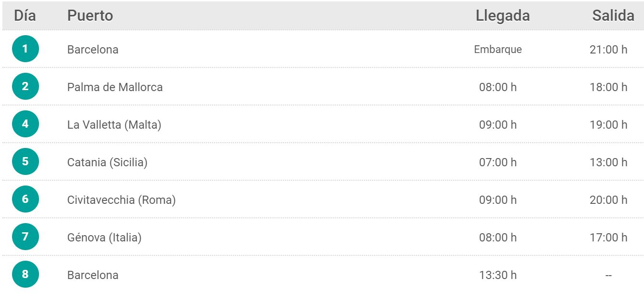Click Catania (Sicilia) port entry
The image size is (644, 306).
click(107, 162)
